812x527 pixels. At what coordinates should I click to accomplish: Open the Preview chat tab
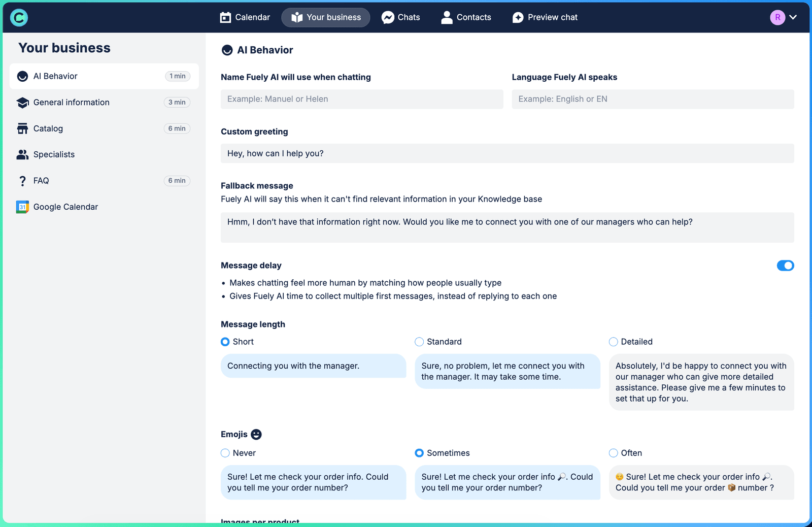tap(545, 17)
